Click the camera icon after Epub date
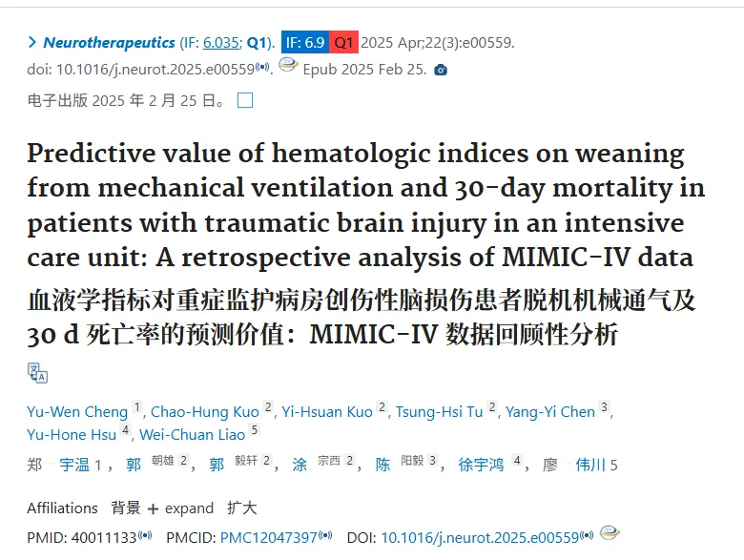This screenshot has width=744, height=560. [x=441, y=71]
